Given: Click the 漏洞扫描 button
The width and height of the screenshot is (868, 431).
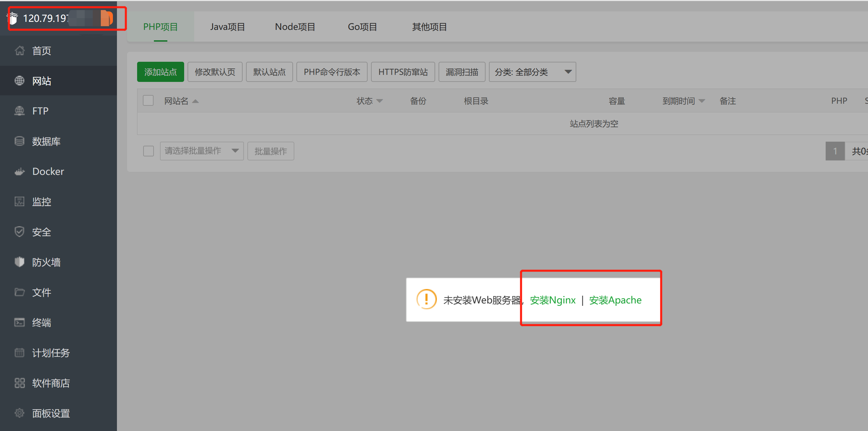Looking at the screenshot, I should [x=462, y=72].
